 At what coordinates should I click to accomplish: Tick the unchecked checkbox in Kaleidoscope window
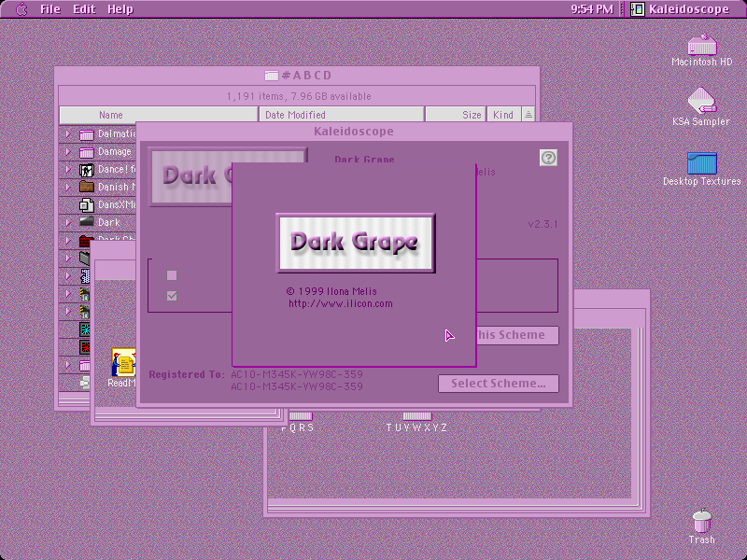click(172, 275)
